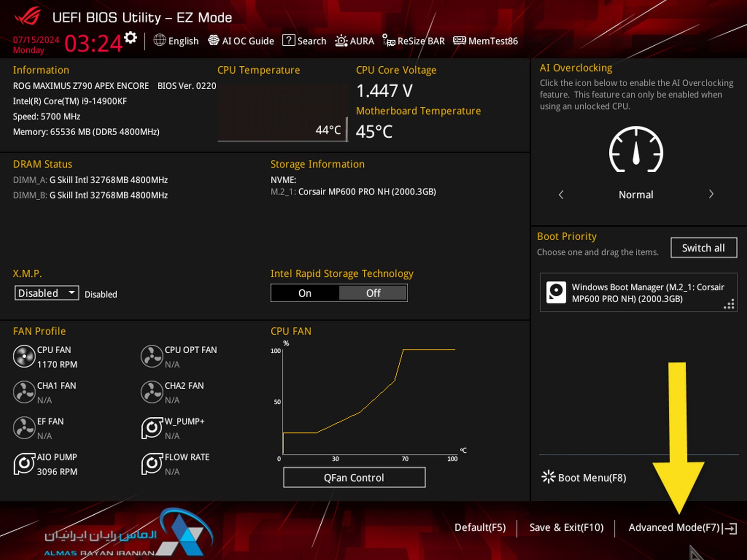Image resolution: width=747 pixels, height=560 pixels.
Task: Open the Search function
Action: click(304, 41)
